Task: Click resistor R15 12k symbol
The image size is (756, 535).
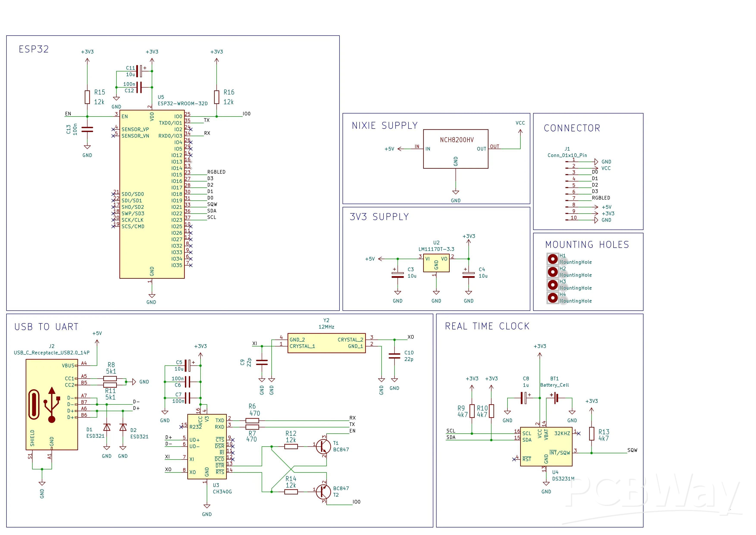Action: click(87, 97)
